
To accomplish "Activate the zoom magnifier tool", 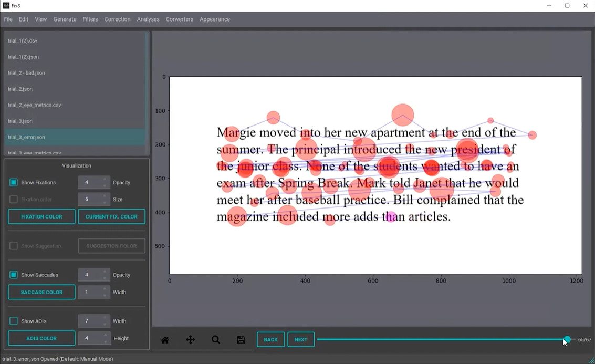I will click(215, 340).
